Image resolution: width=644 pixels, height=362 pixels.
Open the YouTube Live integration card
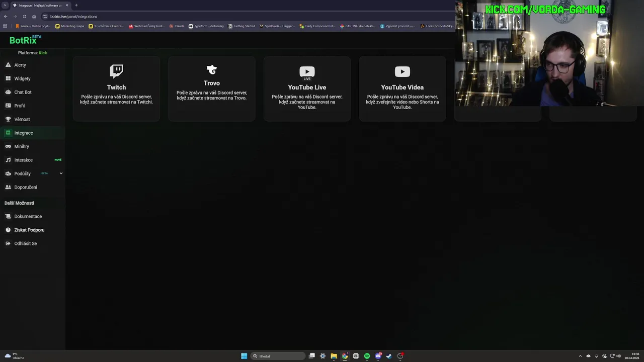tap(307, 88)
